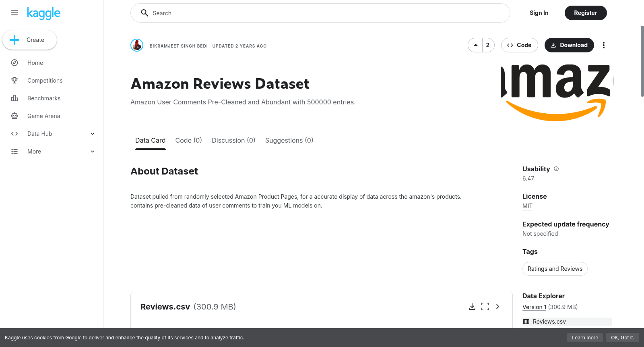This screenshot has height=347, width=644.
Task: Open the three-dot more options menu
Action: [603, 45]
